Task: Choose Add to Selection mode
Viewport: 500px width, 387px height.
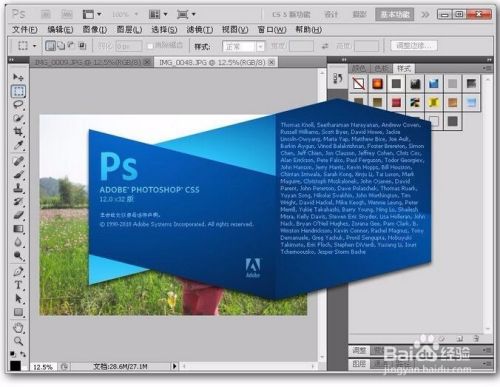Action: 61,46
